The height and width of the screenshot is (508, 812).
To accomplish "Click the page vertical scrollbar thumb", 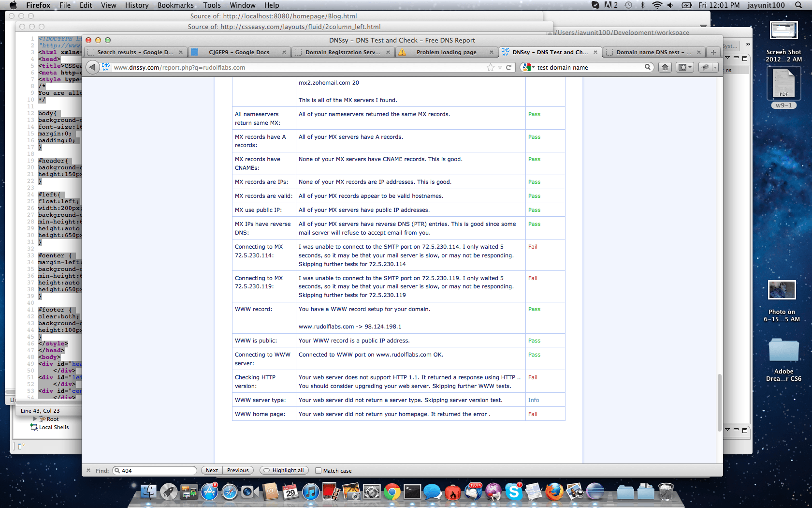I will (719, 402).
